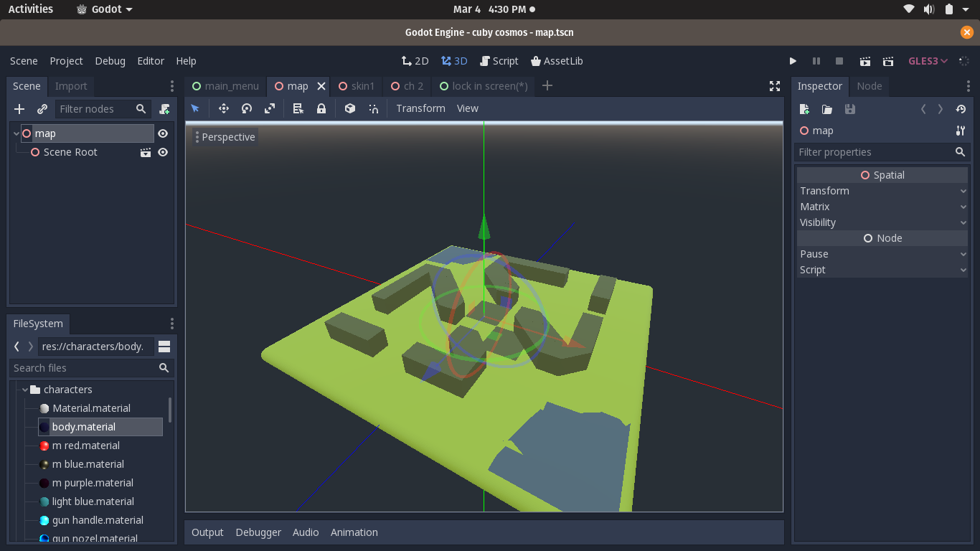Open the Project menu
Viewport: 980px width, 551px height.
(x=66, y=61)
